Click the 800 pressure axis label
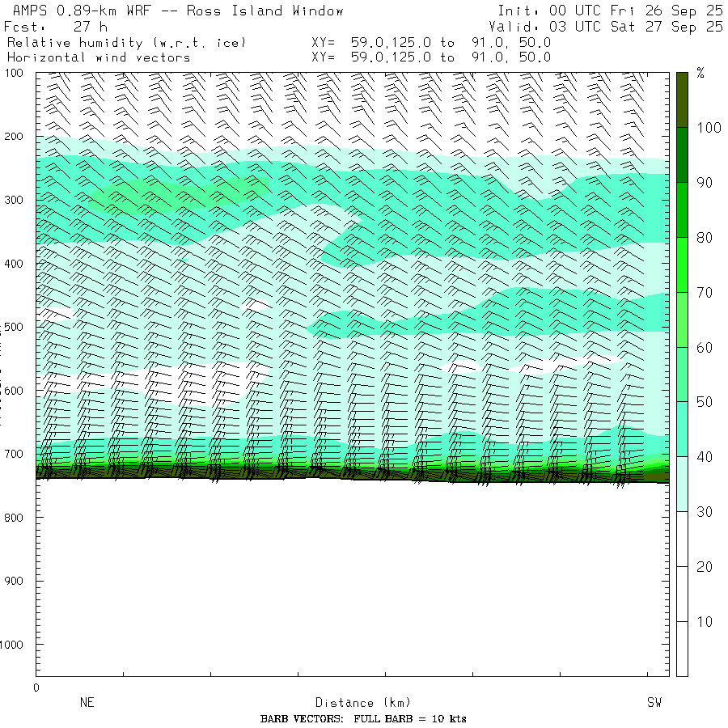728x728 pixels. tap(14, 518)
